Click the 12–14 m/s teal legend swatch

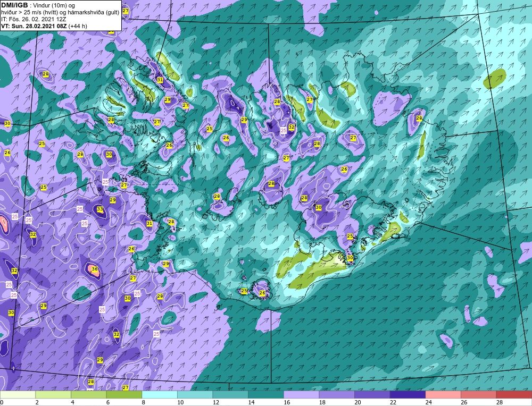pos(230,395)
